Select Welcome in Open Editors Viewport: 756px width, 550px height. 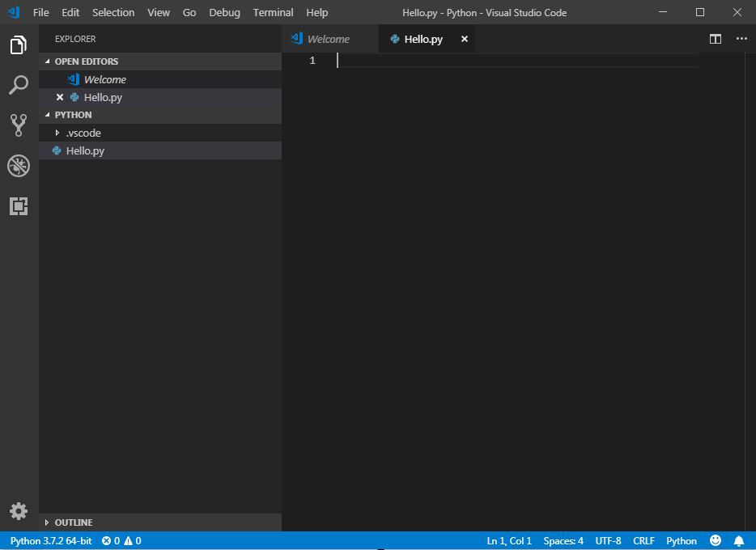click(x=160, y=79)
